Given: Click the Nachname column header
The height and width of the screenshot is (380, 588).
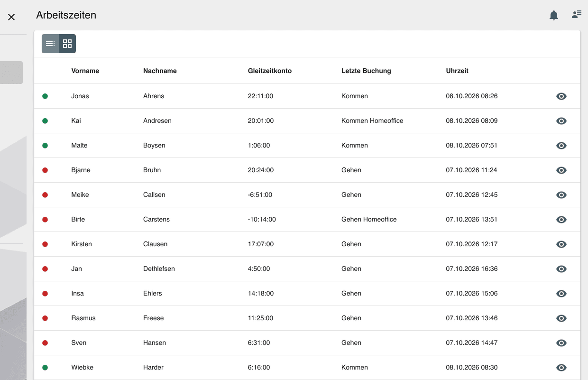Looking at the screenshot, I should pos(160,71).
